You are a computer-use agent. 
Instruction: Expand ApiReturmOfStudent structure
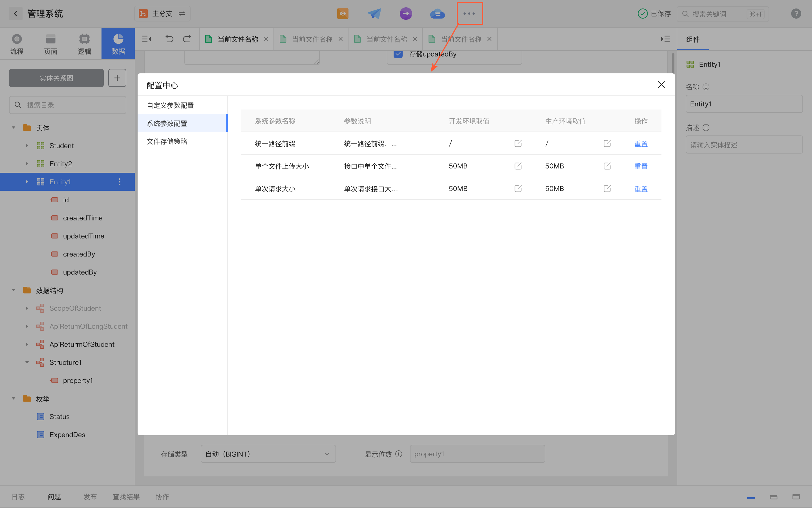tap(27, 344)
